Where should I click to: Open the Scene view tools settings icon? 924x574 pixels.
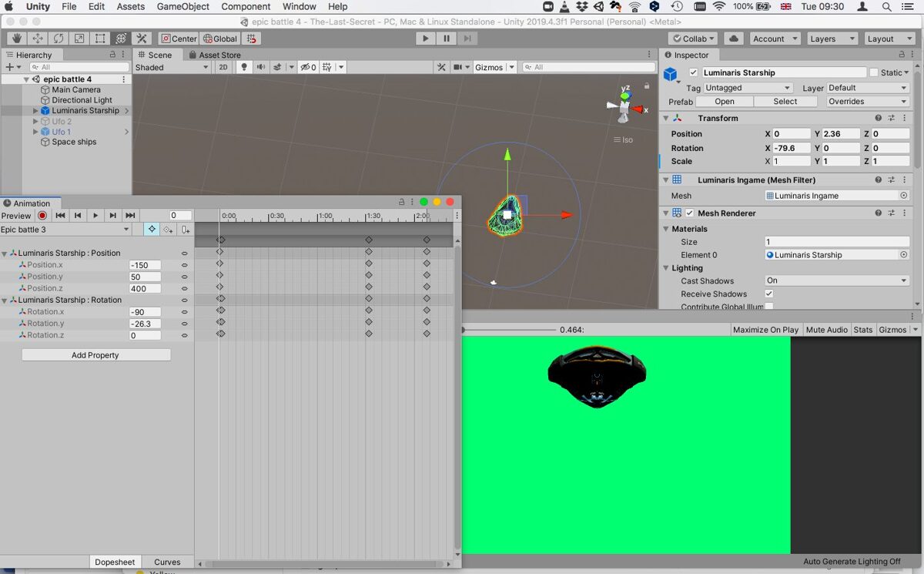click(441, 67)
